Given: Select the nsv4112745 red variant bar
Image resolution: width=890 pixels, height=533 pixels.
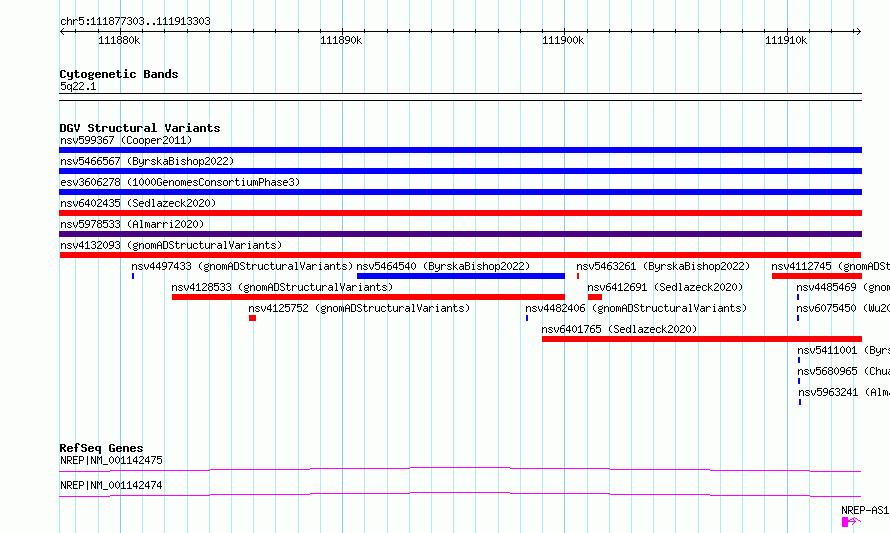Looking at the screenshot, I should (x=817, y=276).
